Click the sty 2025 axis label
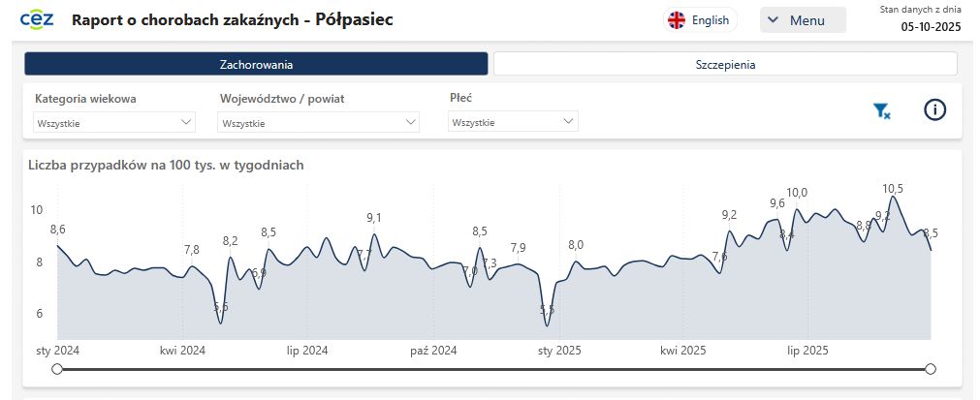 pyautogui.click(x=557, y=350)
